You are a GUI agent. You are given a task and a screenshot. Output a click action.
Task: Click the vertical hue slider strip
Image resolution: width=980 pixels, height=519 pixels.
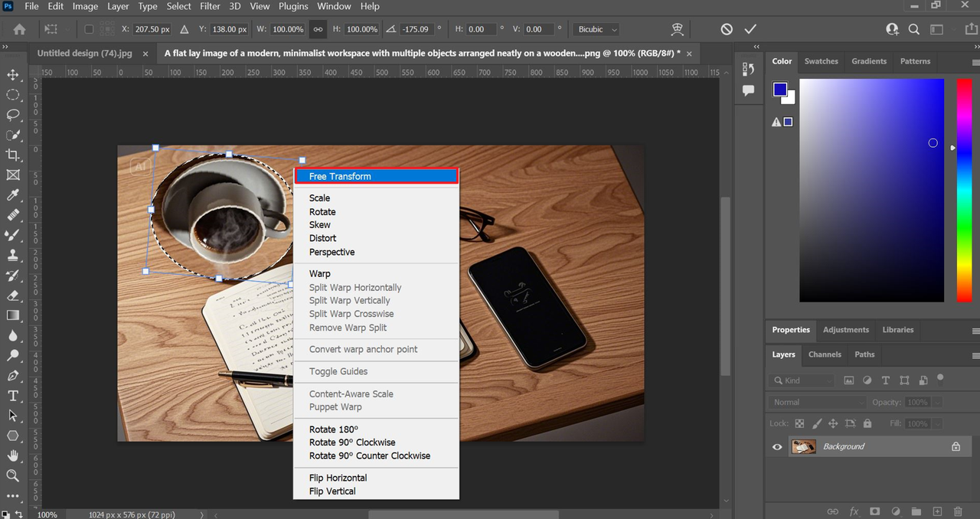pyautogui.click(x=964, y=190)
